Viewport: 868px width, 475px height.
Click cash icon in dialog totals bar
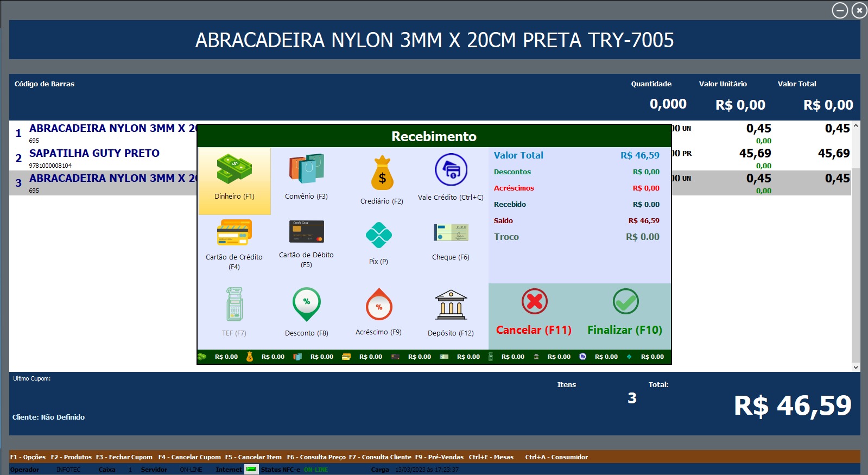click(202, 357)
